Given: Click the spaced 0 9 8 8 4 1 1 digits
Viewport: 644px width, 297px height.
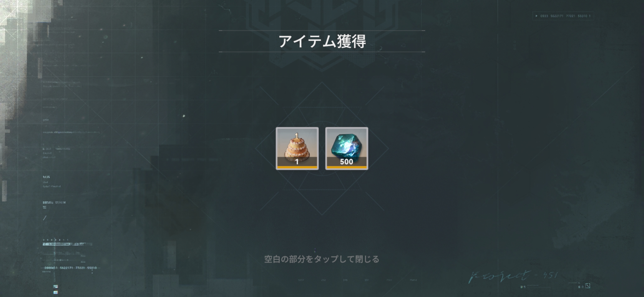Looking at the screenshot, I should click(x=56, y=240).
